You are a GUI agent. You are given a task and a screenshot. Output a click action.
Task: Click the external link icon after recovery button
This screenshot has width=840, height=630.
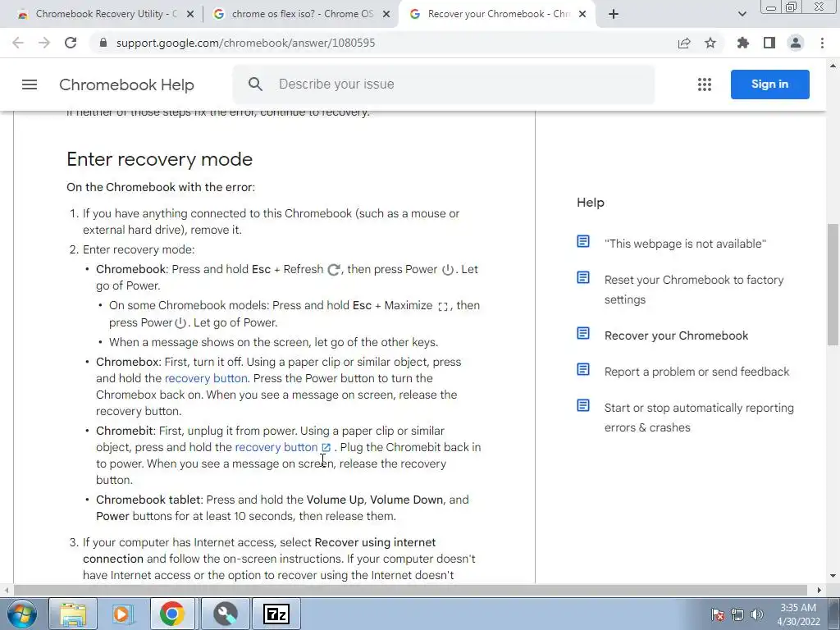[326, 447]
